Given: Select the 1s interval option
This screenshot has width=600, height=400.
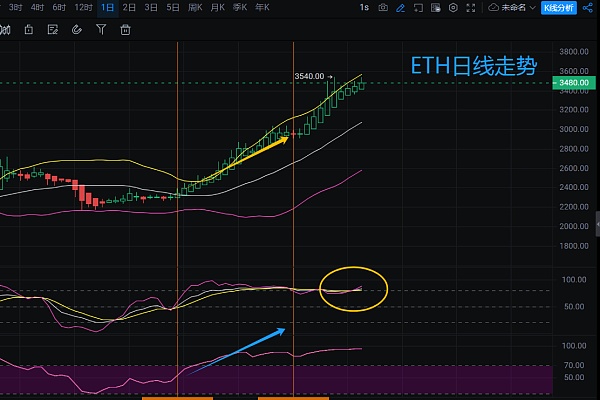Looking at the screenshot, I should click(364, 8).
